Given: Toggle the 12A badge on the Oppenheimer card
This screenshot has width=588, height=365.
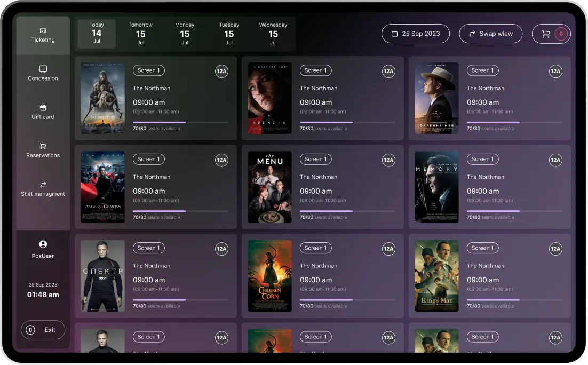Looking at the screenshot, I should [555, 71].
